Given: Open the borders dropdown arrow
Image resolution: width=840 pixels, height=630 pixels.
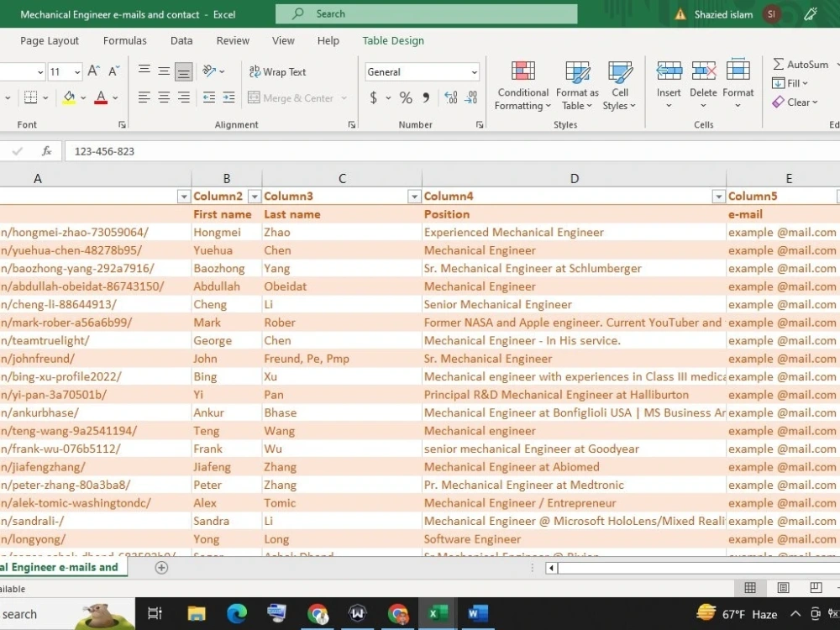Looking at the screenshot, I should tap(45, 98).
